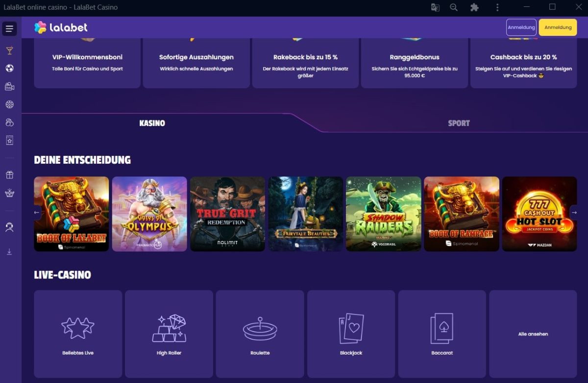The height and width of the screenshot is (383, 588).
Task: Click the zoom-out magnifier icon in title bar
Action: click(x=454, y=7)
